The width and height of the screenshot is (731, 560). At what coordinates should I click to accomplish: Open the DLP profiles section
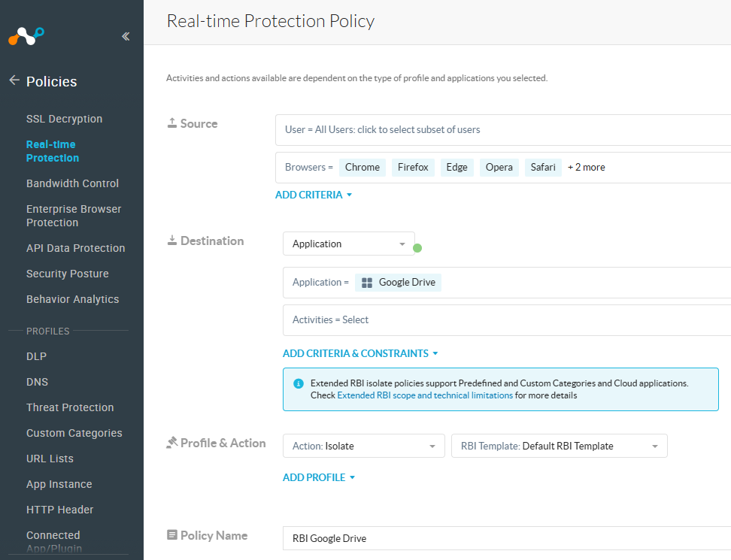tap(36, 356)
